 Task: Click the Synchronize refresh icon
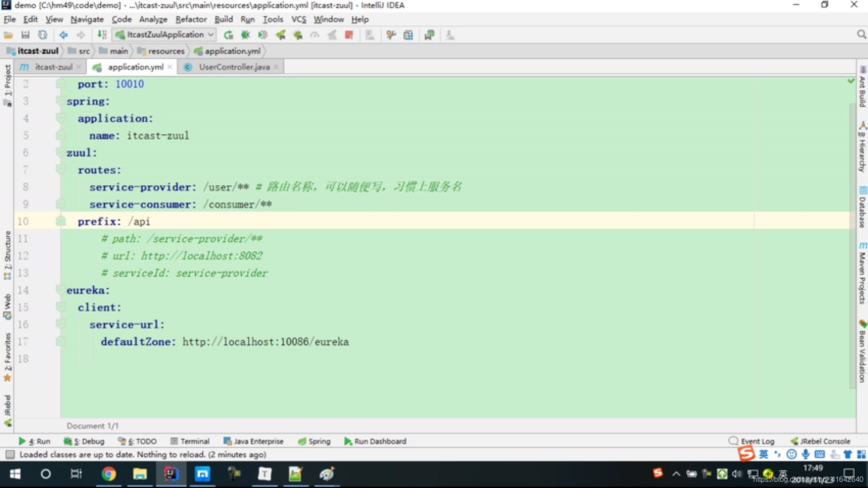click(42, 35)
